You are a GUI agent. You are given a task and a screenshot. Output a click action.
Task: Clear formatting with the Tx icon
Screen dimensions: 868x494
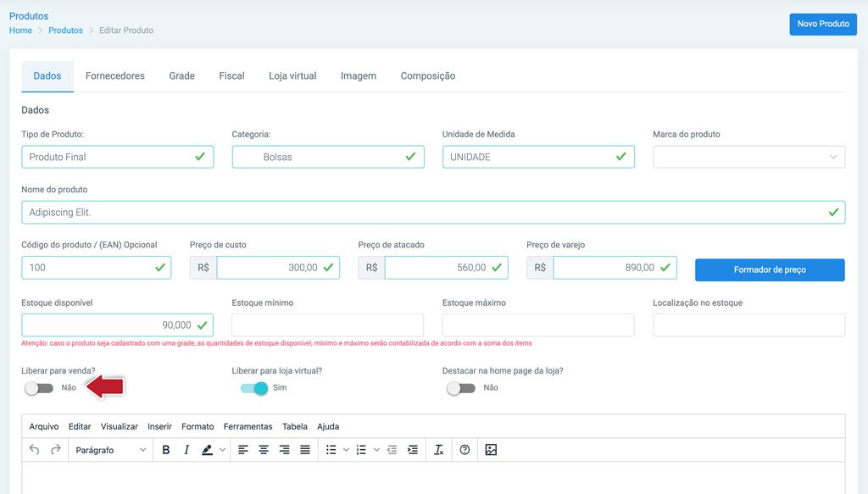click(438, 450)
